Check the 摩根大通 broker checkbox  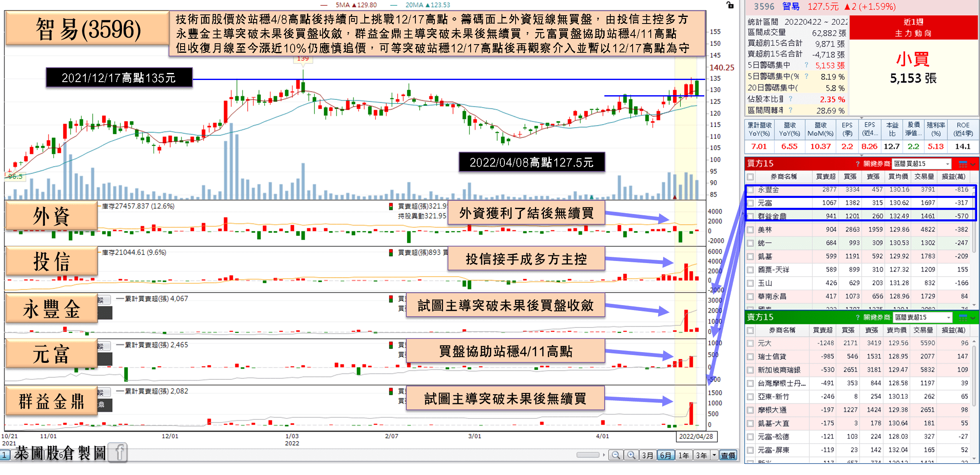tap(750, 410)
